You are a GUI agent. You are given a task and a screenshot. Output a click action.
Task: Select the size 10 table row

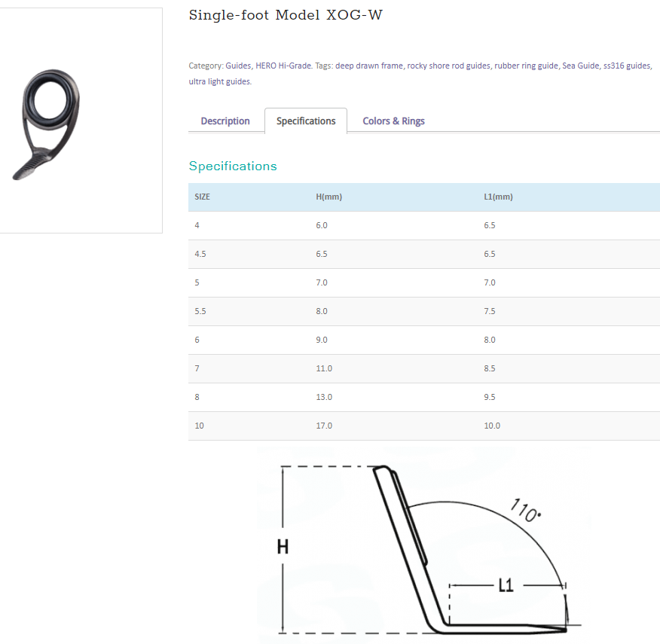pyautogui.click(x=424, y=426)
